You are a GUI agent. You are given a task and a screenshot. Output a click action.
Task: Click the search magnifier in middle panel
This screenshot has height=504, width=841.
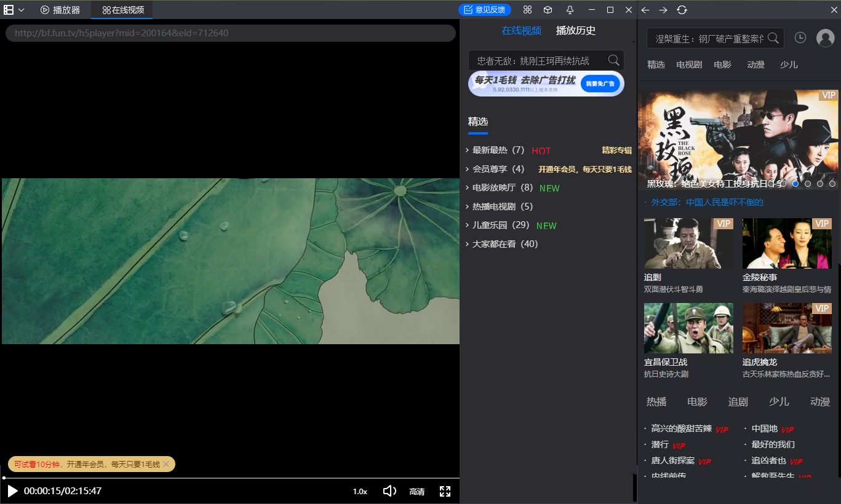[x=613, y=60]
